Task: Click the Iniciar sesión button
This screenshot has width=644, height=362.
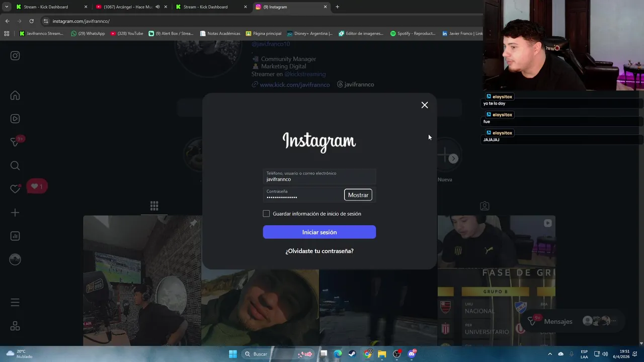Action: (319, 232)
